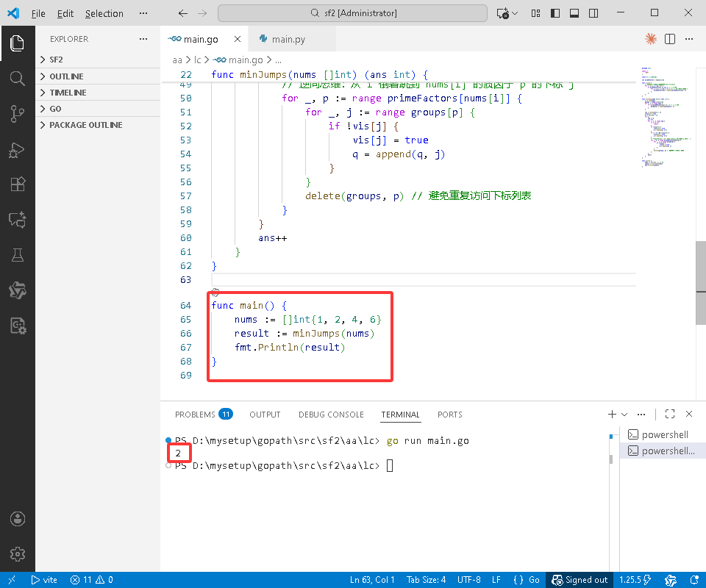The height and width of the screenshot is (588, 706).
Task: Open the File menu
Action: (x=38, y=13)
